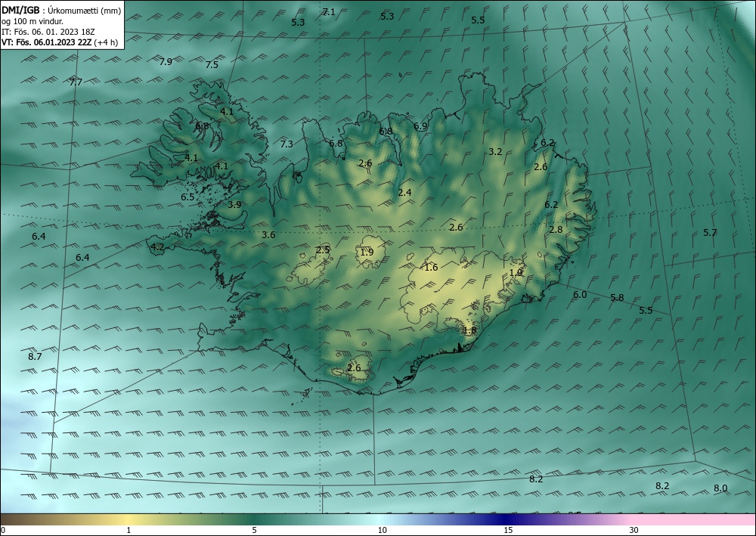Click the "1" label on the color scale
756x536 pixels.
[129, 531]
